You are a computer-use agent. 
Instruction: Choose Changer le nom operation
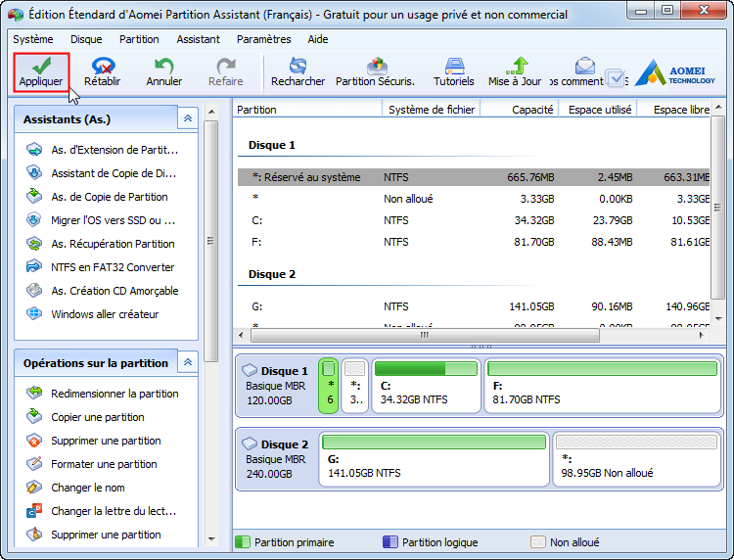75,487
